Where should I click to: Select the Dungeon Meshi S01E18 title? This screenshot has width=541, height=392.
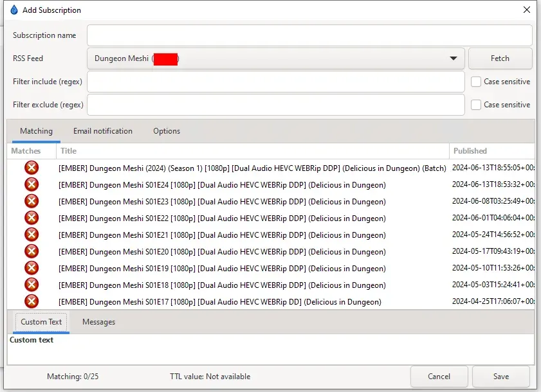click(x=222, y=285)
